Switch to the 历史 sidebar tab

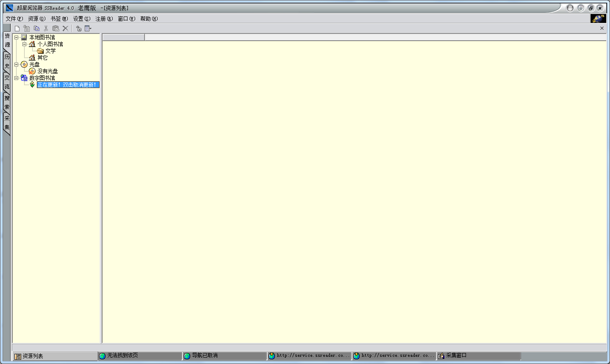pyautogui.click(x=6, y=61)
